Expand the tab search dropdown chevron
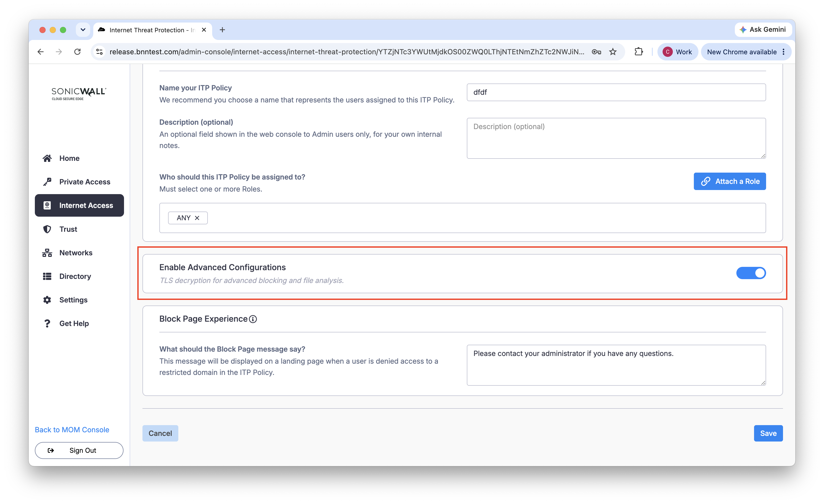The image size is (824, 504). pyautogui.click(x=83, y=30)
